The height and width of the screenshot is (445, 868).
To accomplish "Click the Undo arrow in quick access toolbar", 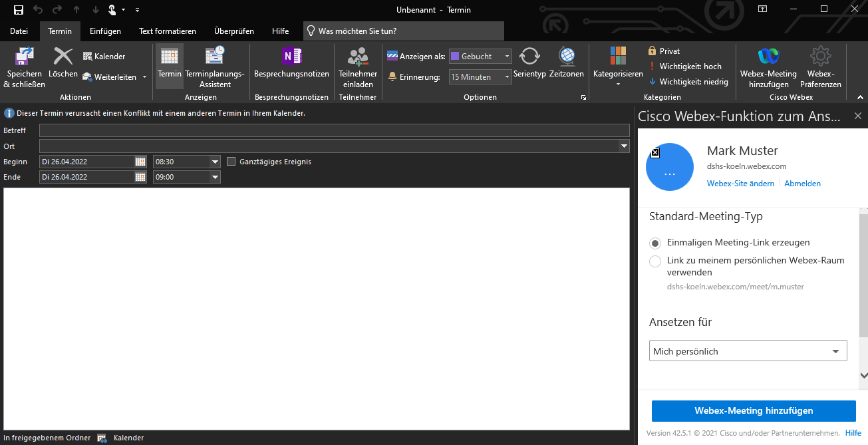I will tap(38, 9).
